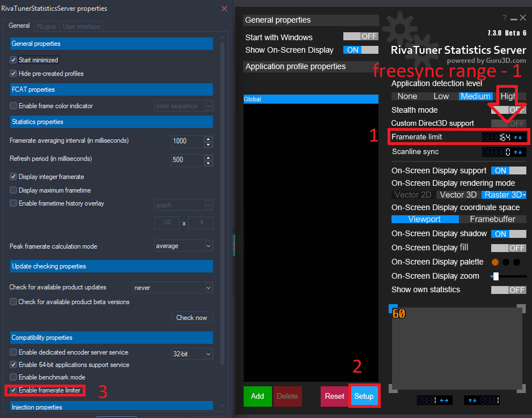Image resolution: width=532 pixels, height=418 pixels.
Task: Open Setup properties button
Action: tap(364, 396)
